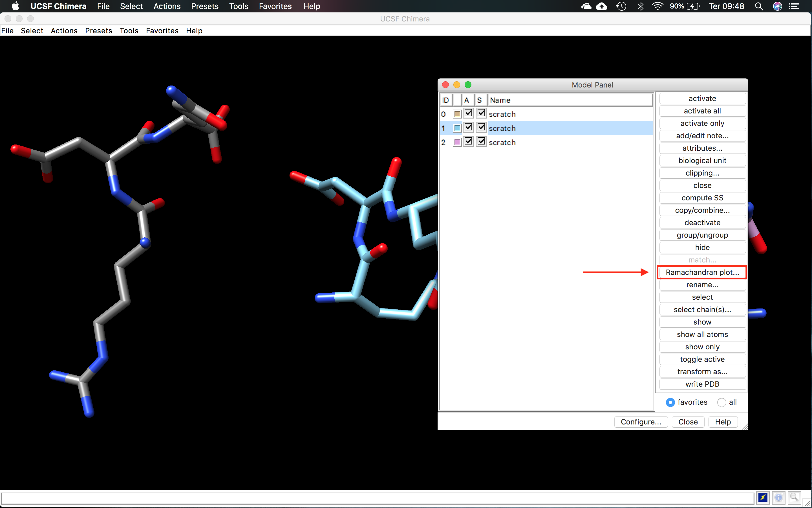Open the Configure... button

tap(641, 422)
